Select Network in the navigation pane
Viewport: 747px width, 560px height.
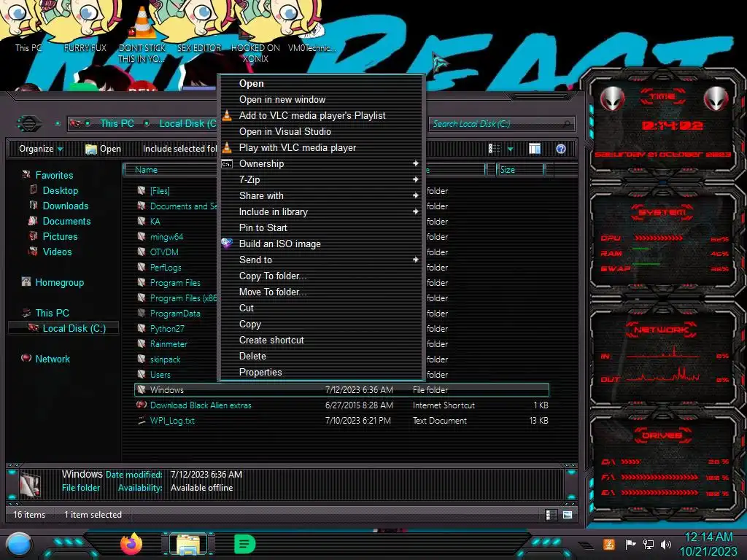53,359
